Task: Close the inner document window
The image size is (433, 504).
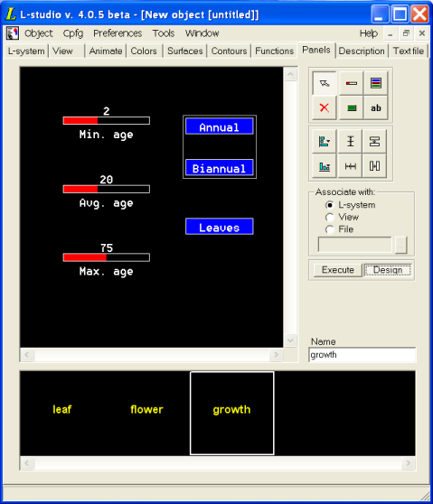Action: [422, 33]
